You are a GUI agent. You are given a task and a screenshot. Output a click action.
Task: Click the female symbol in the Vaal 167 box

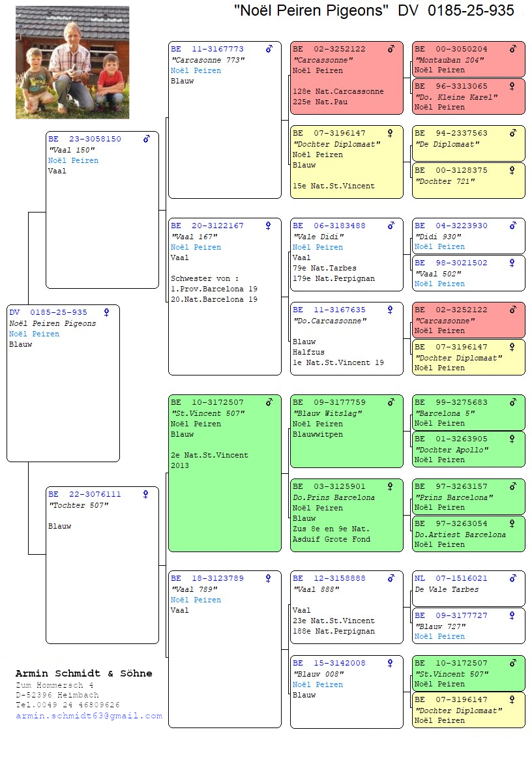(268, 226)
